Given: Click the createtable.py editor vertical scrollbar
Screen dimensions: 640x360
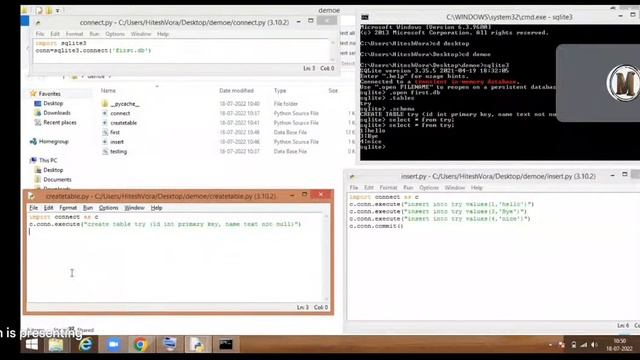Looking at the screenshot, I should pyautogui.click(x=326, y=258).
